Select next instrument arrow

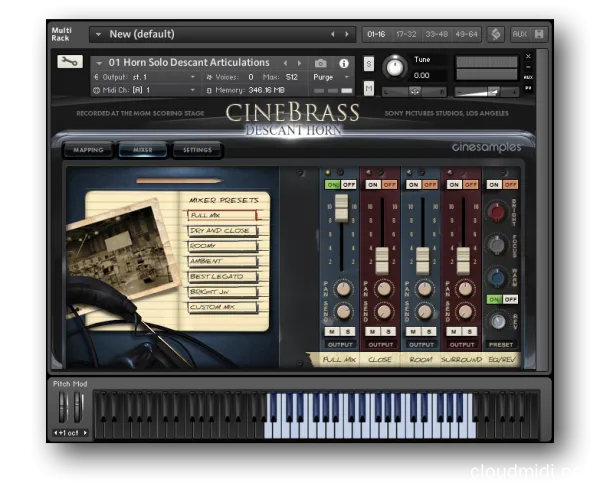click(299, 63)
